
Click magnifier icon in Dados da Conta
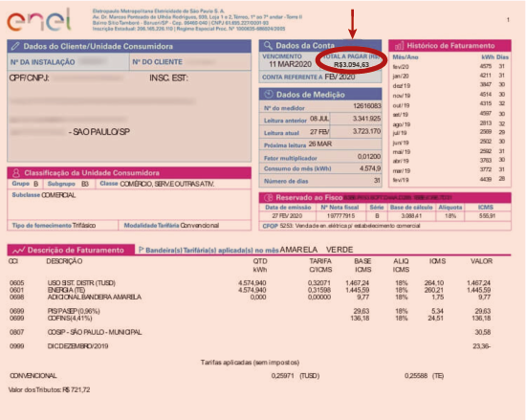click(x=268, y=45)
